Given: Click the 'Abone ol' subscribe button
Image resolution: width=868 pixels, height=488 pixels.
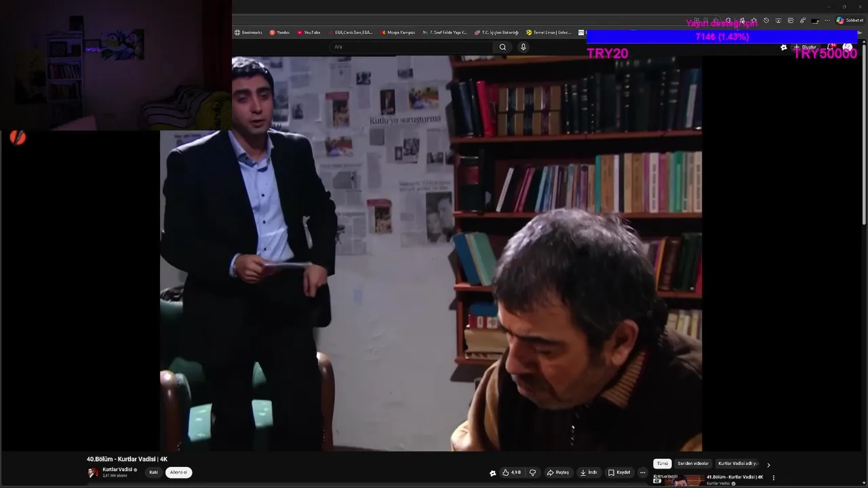Looking at the screenshot, I should click(178, 472).
